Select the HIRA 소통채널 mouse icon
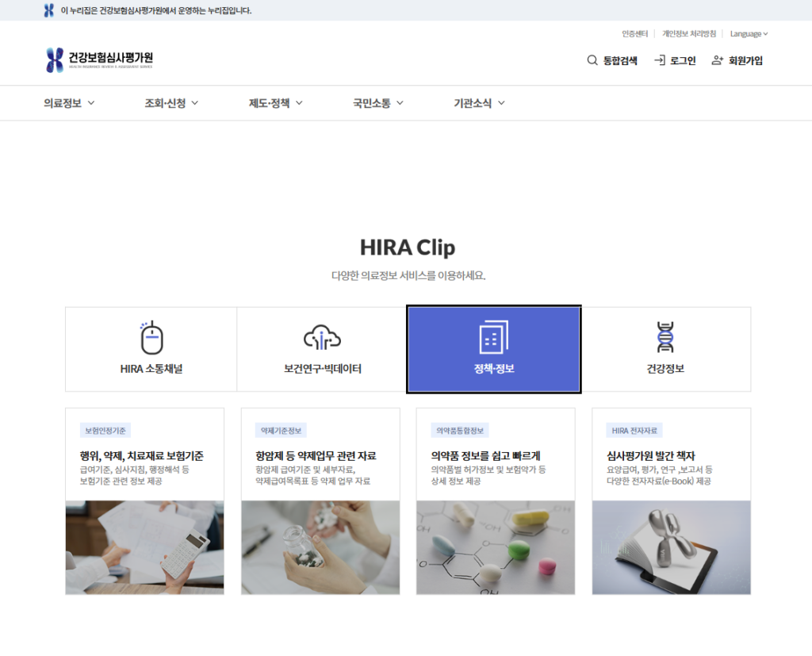 151,338
